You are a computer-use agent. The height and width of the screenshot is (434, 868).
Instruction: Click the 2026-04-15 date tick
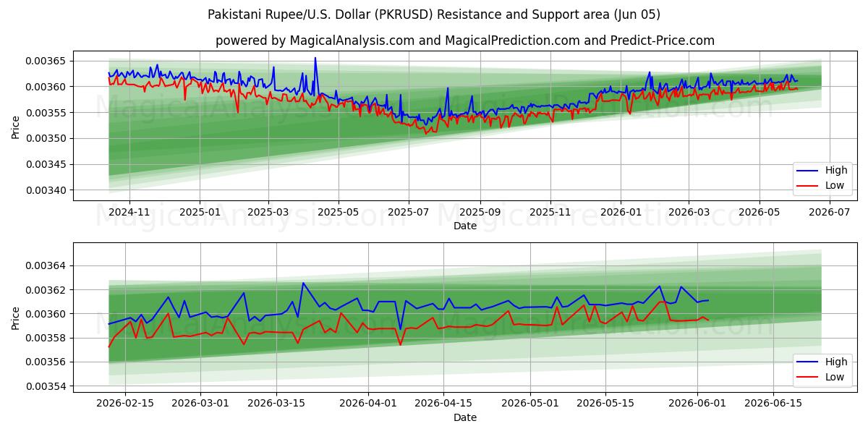444,404
